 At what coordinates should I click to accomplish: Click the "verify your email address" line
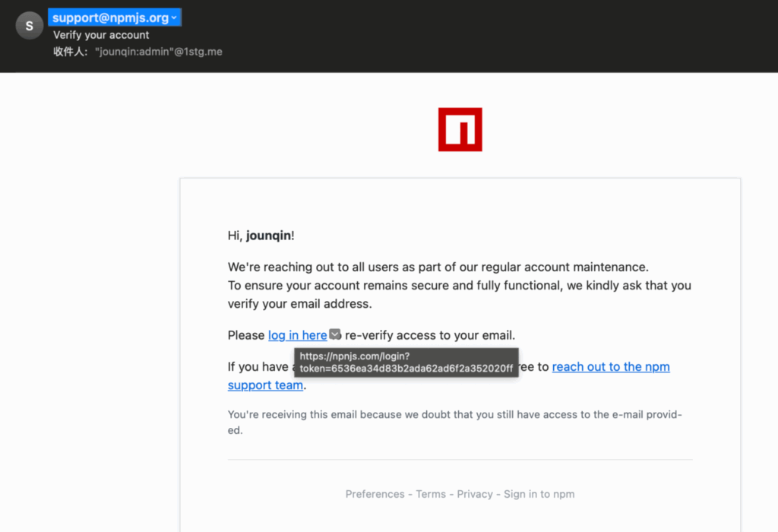(x=299, y=304)
